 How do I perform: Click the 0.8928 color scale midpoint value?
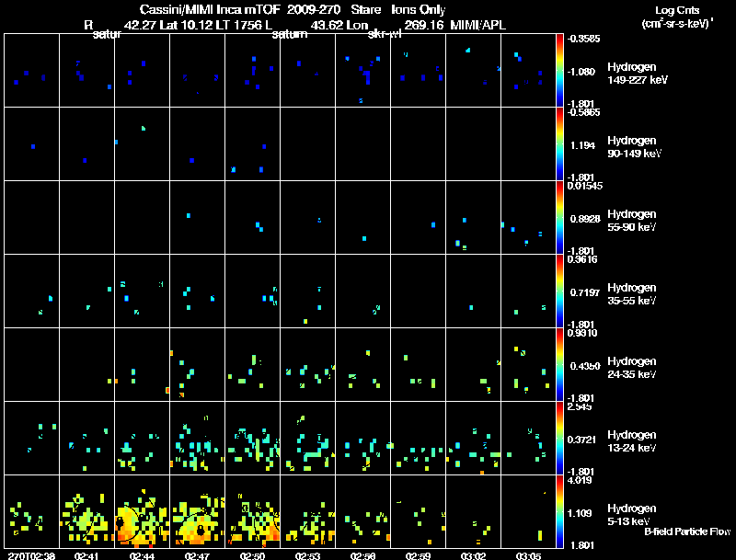coord(585,219)
